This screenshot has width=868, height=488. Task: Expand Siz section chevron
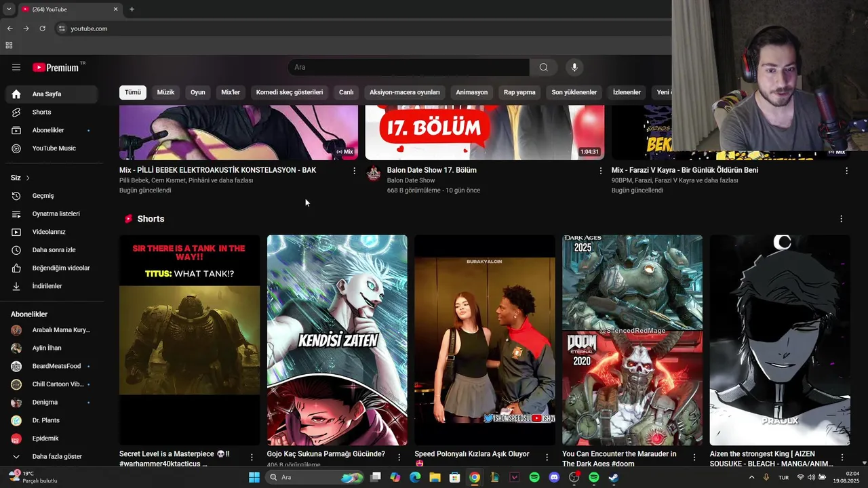click(x=28, y=178)
